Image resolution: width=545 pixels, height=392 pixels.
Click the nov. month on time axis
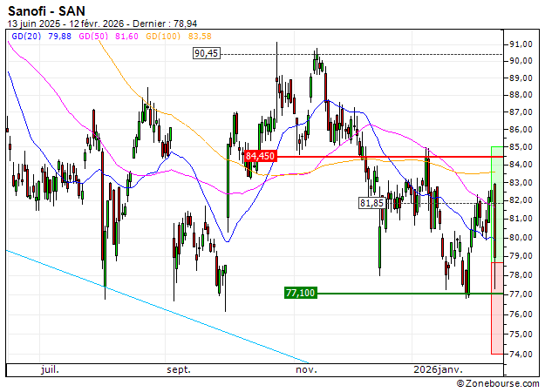pyautogui.click(x=306, y=369)
